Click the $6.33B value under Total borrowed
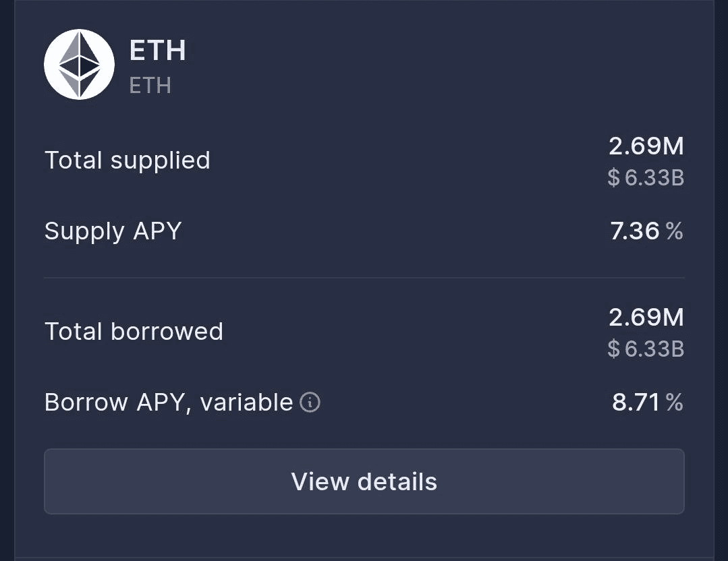 tap(653, 349)
